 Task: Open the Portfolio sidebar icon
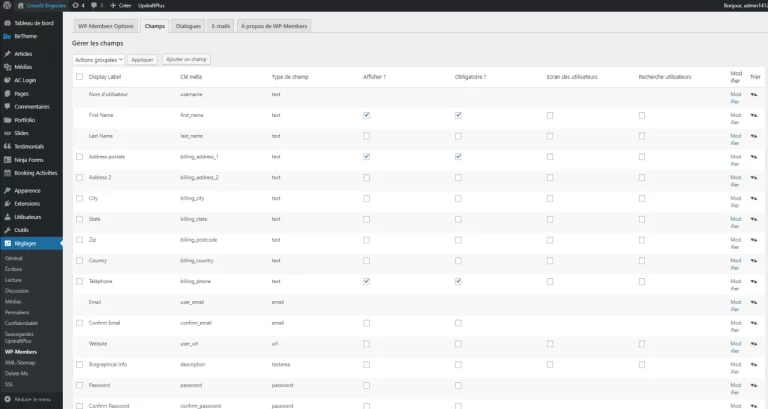pyautogui.click(x=7, y=120)
